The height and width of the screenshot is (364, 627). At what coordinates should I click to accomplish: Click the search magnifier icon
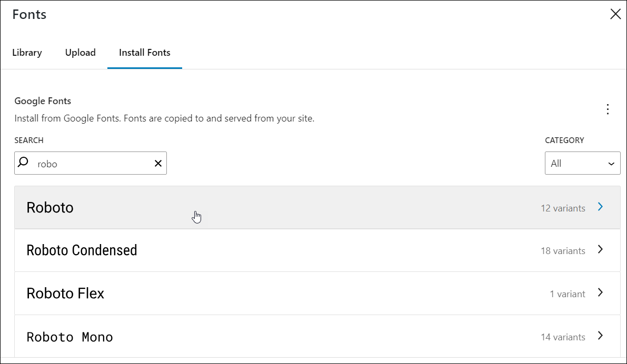[x=24, y=162]
